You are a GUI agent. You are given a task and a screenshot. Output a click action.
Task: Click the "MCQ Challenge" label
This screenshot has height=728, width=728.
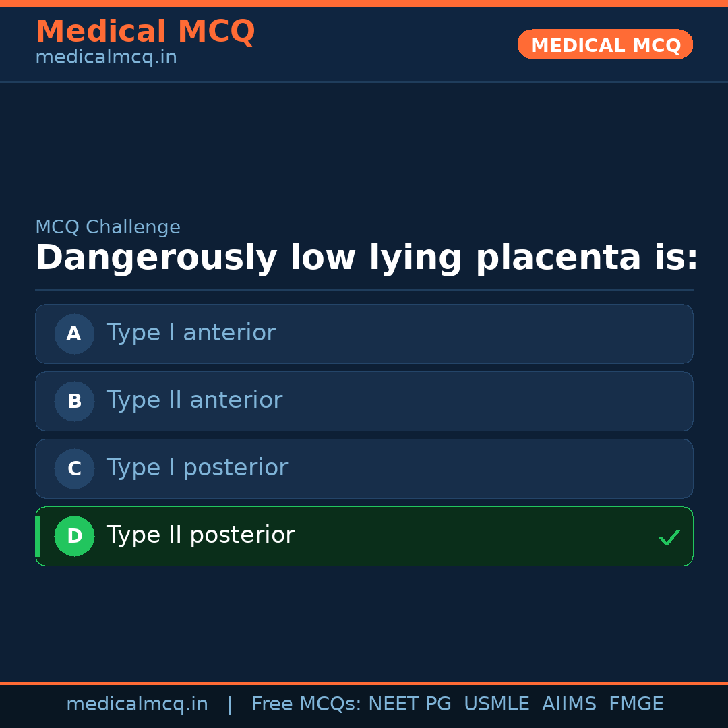(x=108, y=227)
